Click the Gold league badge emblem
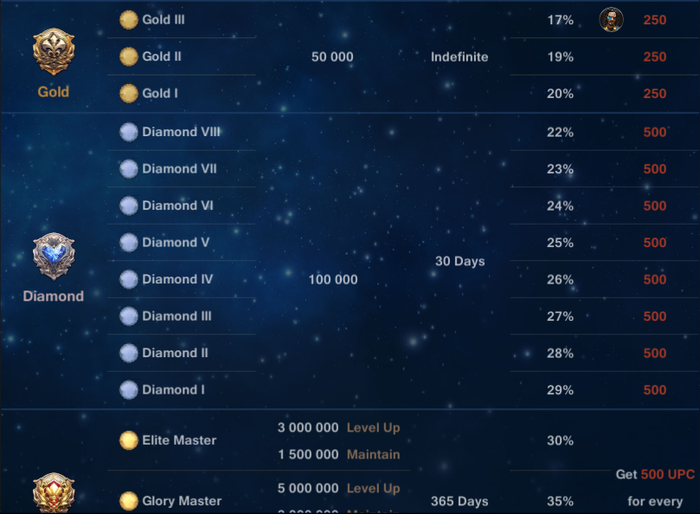The width and height of the screenshot is (700, 514). pyautogui.click(x=53, y=52)
